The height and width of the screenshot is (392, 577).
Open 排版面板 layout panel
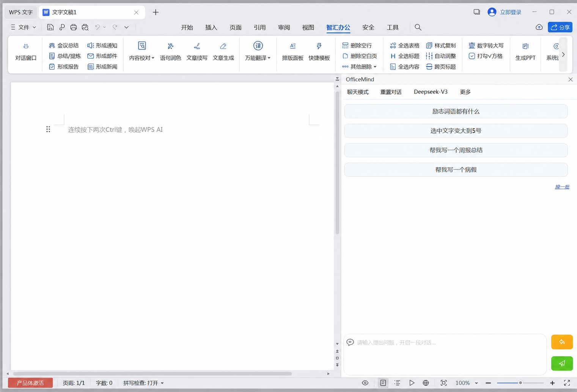[292, 52]
